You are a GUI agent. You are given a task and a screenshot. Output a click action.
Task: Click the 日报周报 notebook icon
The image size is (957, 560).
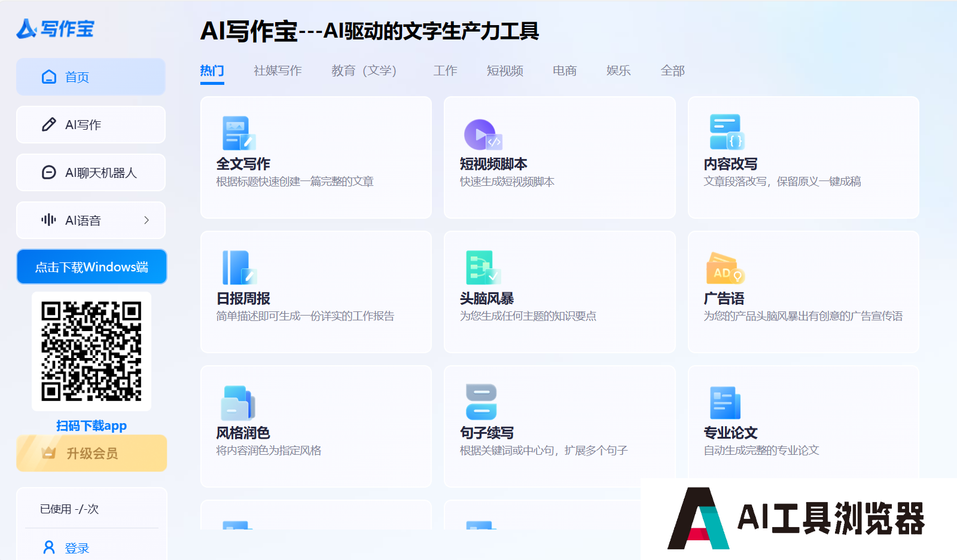pyautogui.click(x=239, y=268)
